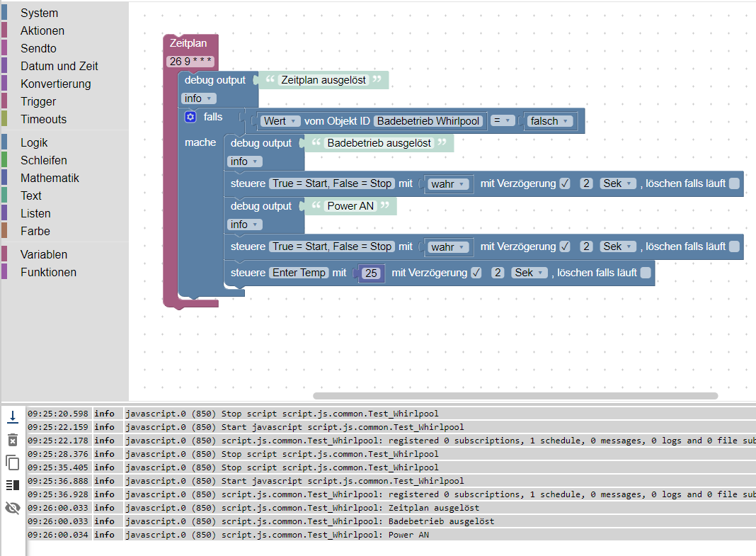Edit the Power AN text field
Screen dimensions: 756x556
tap(350, 206)
